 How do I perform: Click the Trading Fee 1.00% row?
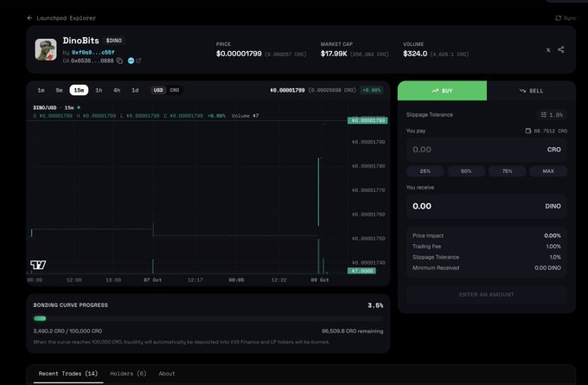coord(486,247)
